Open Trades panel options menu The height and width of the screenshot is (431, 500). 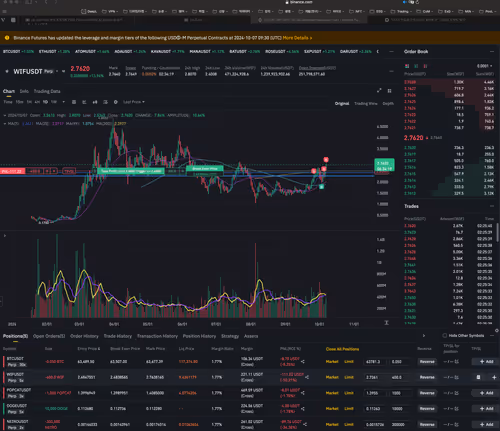[492, 206]
